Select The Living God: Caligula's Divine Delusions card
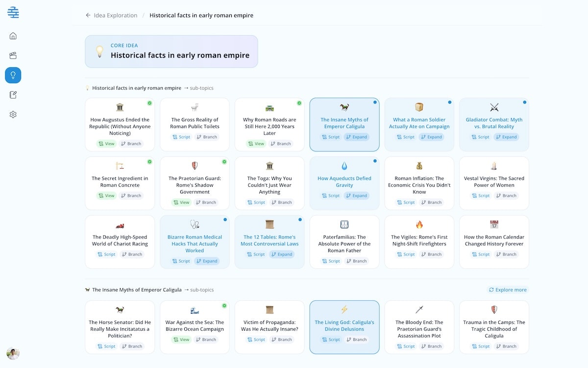Screen dimensions: 588x368 pyautogui.click(x=344, y=327)
